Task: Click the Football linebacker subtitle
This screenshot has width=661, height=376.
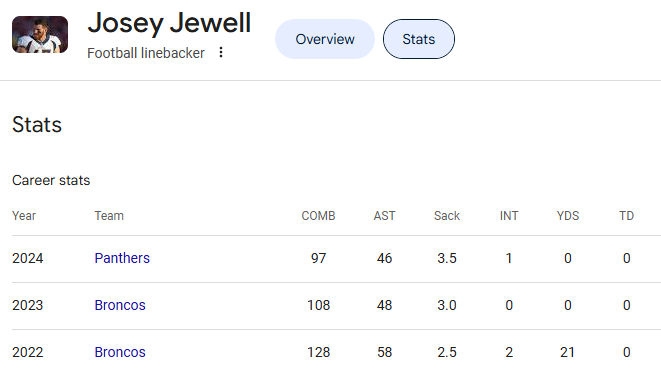Action: click(x=146, y=53)
